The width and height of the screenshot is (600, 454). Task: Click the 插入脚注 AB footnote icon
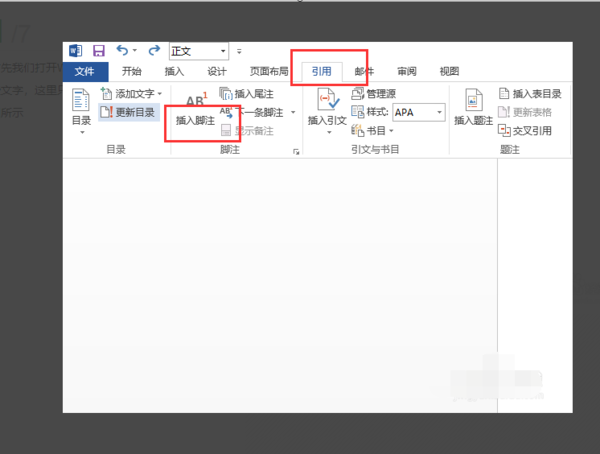click(x=196, y=100)
